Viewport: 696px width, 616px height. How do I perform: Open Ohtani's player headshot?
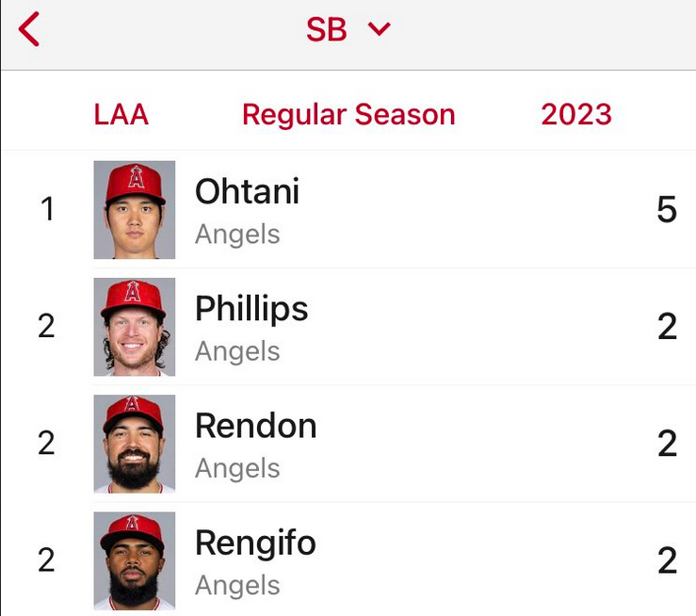coord(135,210)
